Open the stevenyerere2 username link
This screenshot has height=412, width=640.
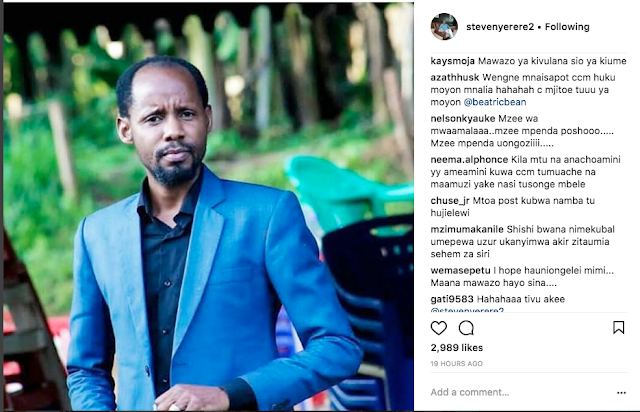(500, 27)
